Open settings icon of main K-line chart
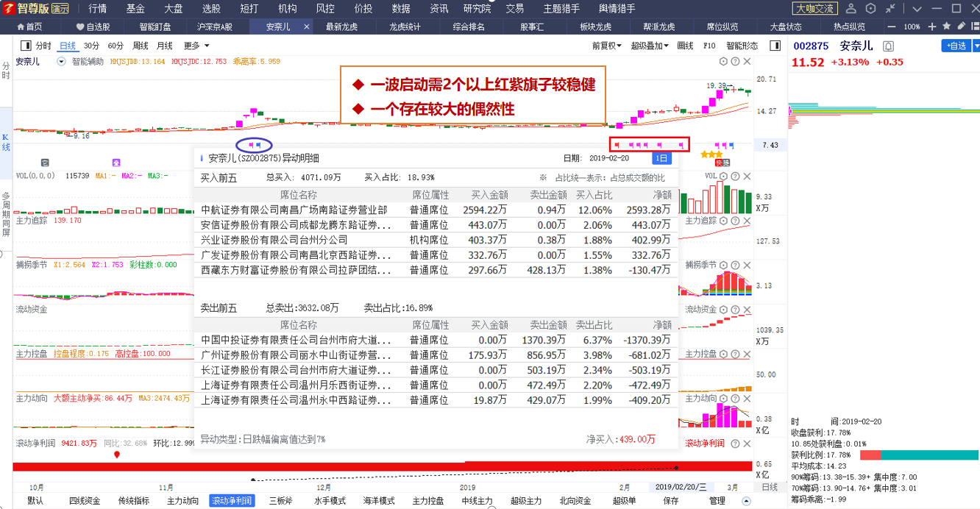The image size is (980, 509). click(723, 62)
